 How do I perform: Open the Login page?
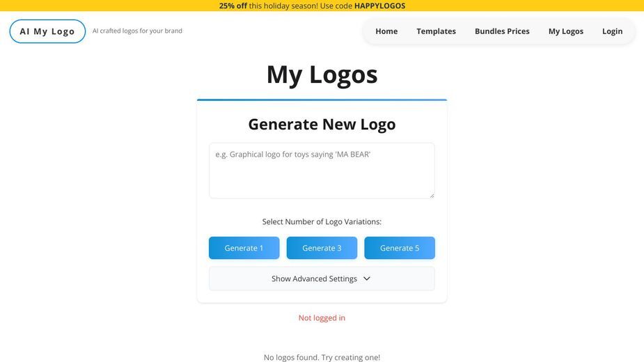(613, 31)
